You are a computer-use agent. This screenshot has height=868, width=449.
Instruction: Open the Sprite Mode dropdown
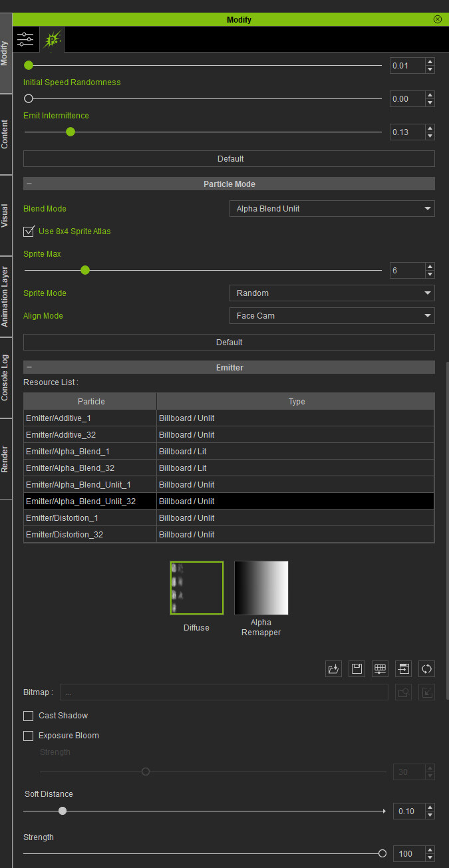[x=332, y=293]
